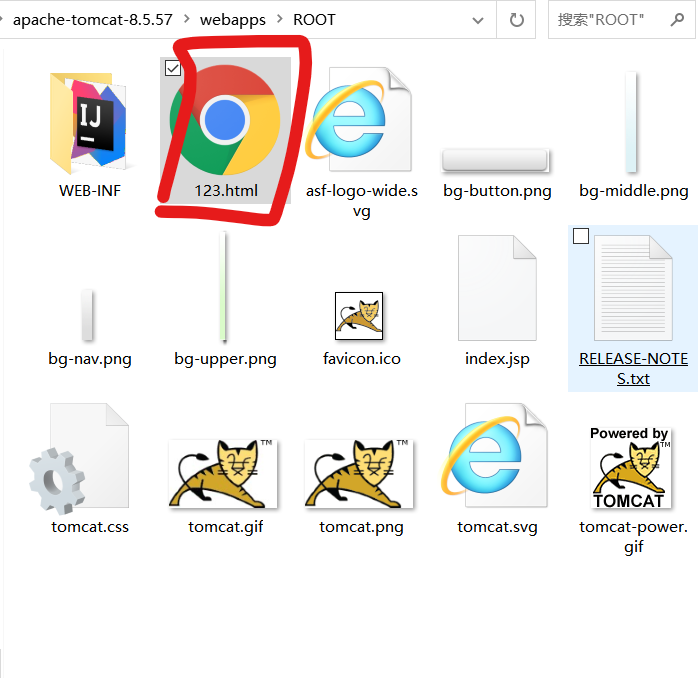Select the bg-upper.png thumbnail
The width and height of the screenshot is (698, 678).
224,287
